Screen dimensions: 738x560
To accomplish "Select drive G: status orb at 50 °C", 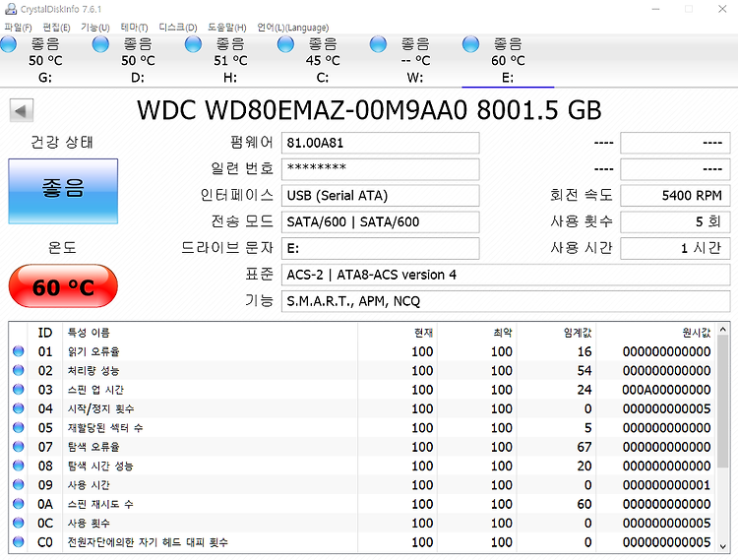I will point(8,44).
